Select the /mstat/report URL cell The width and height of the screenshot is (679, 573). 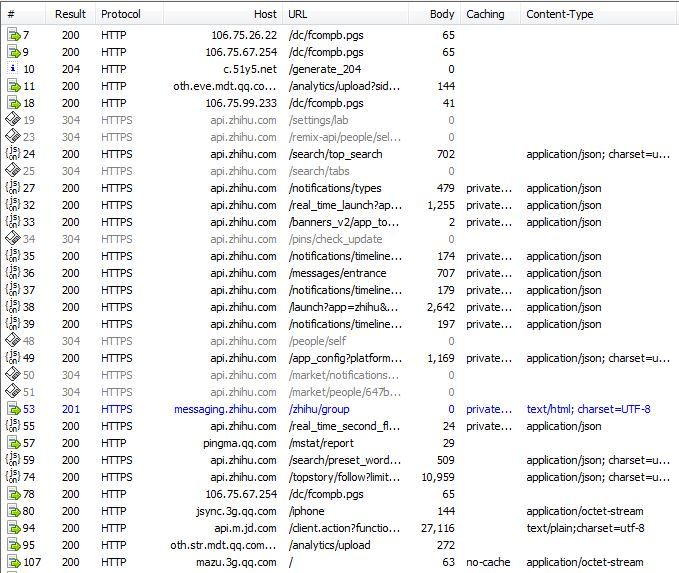pyautogui.click(x=321, y=443)
